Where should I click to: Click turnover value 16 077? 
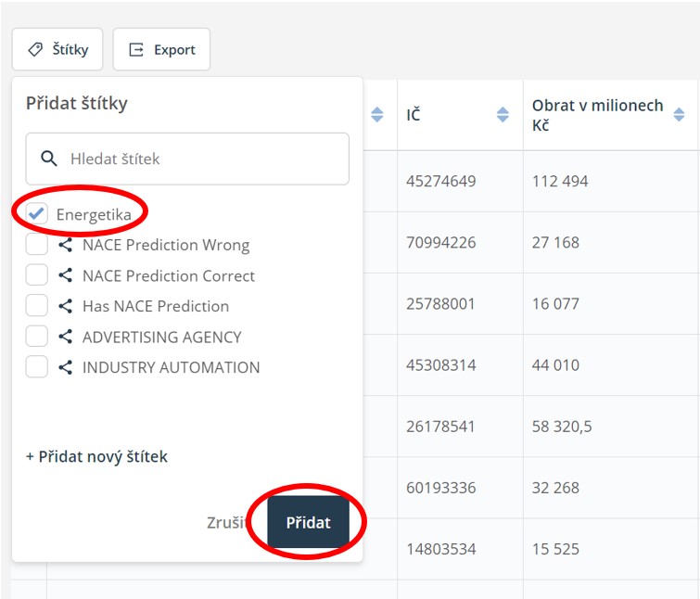(555, 304)
